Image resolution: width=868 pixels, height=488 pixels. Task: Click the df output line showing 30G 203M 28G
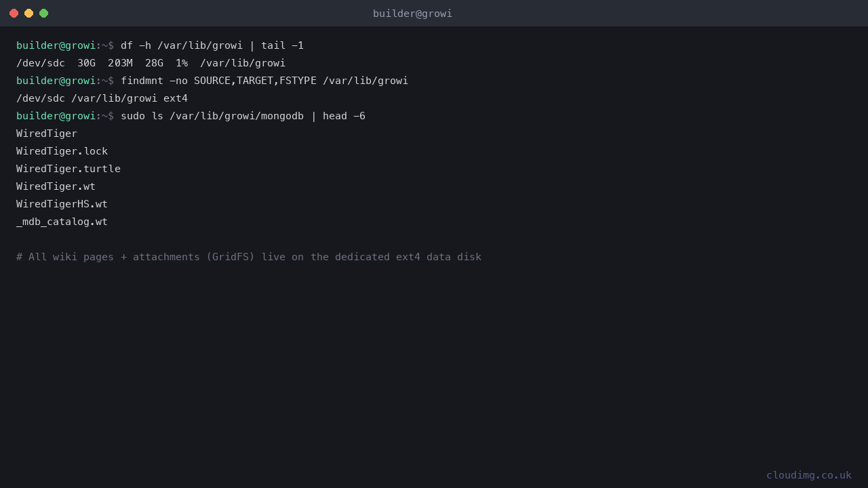tap(151, 63)
